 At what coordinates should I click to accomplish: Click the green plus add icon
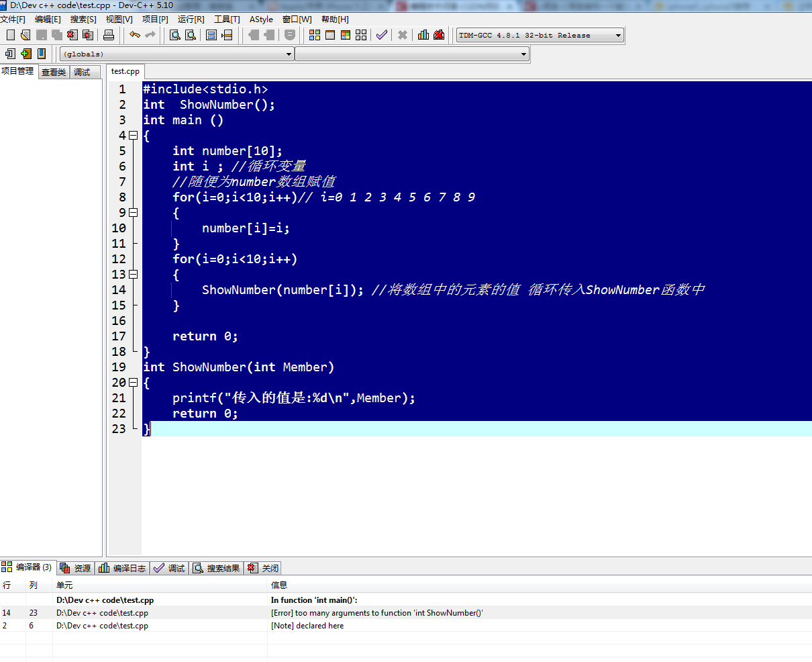[x=26, y=54]
